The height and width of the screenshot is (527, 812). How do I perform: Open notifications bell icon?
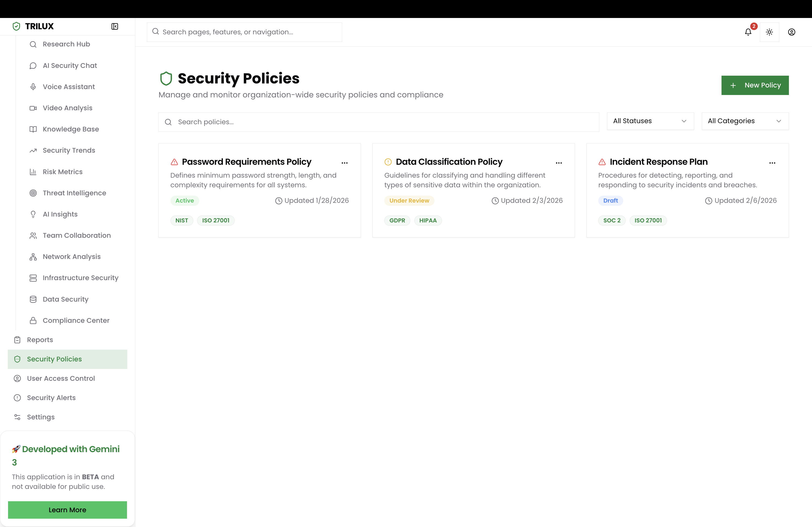[748, 32]
